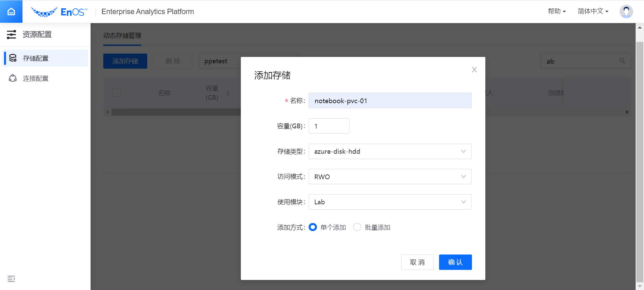Click the capacity column sort arrows
The height and width of the screenshot is (290, 644).
click(228, 93)
